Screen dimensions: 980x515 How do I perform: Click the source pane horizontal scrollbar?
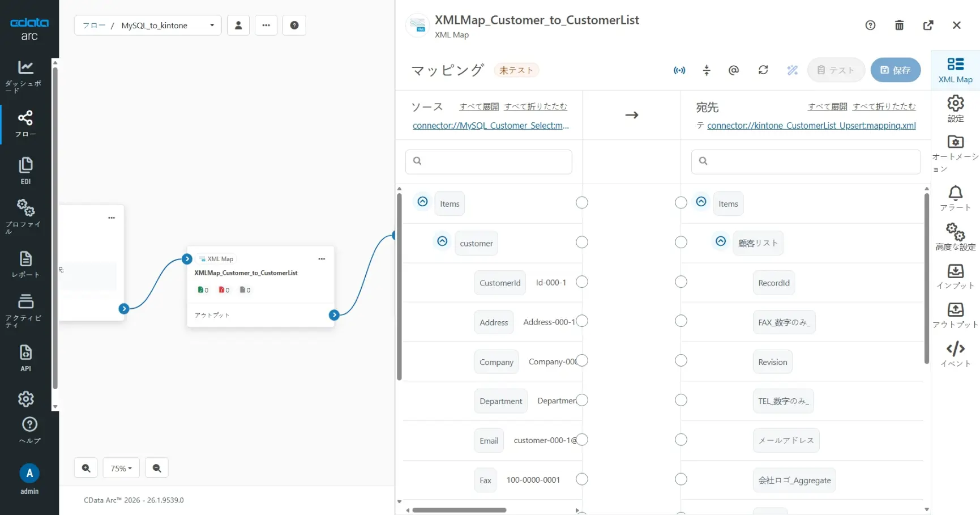click(x=459, y=510)
